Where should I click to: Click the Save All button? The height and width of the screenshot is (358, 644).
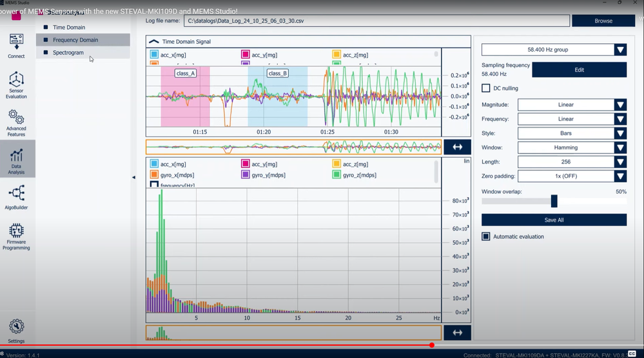tap(554, 220)
